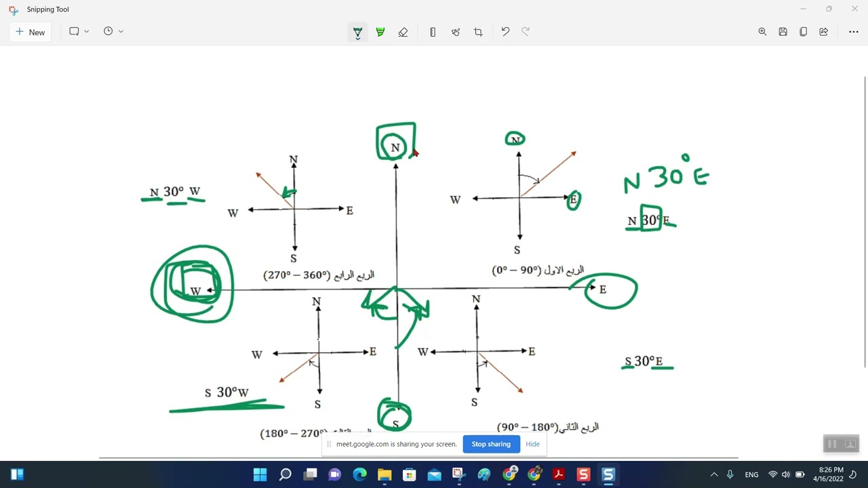Open the Mail app from the taskbar
The image size is (868, 488).
click(x=434, y=474)
